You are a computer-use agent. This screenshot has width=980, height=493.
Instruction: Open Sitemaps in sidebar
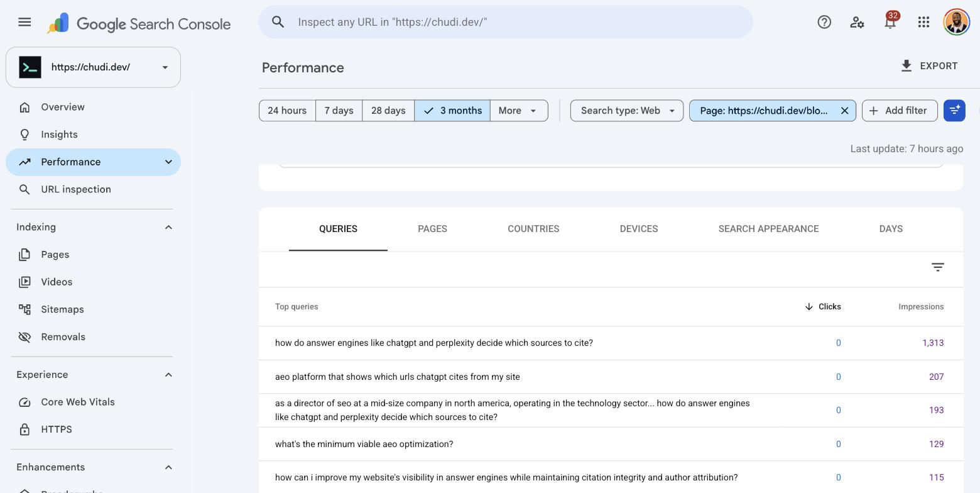tap(93, 309)
